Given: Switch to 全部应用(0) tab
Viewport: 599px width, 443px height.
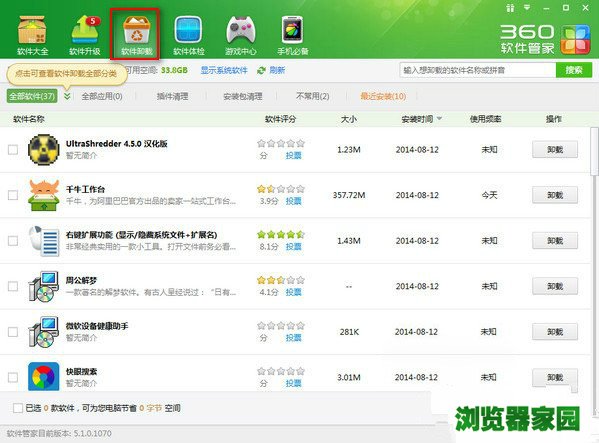Looking at the screenshot, I should (x=102, y=96).
